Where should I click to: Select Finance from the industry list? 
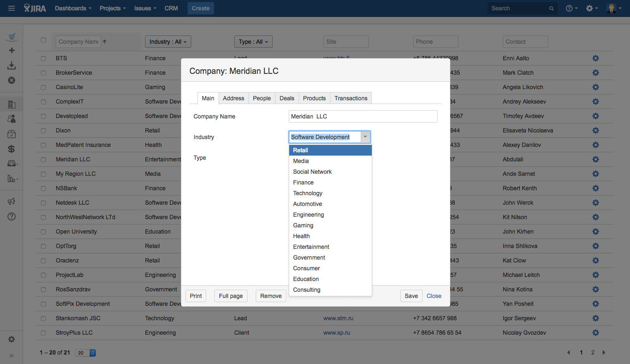click(x=303, y=182)
